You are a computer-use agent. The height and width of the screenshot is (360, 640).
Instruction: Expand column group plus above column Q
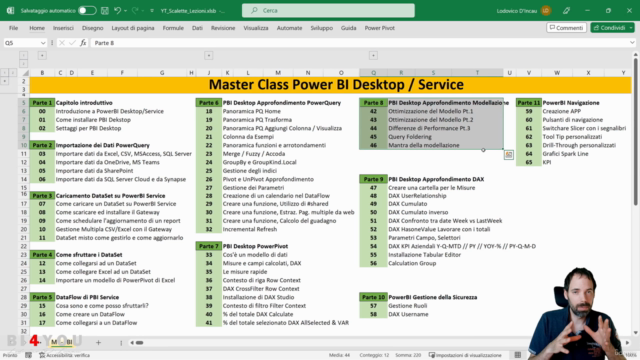click(373, 56)
